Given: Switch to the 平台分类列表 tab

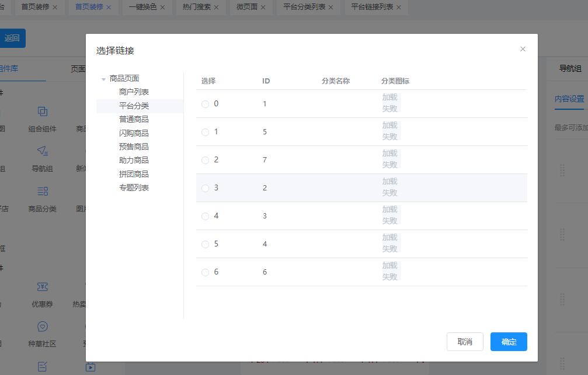Looking at the screenshot, I should (304, 7).
